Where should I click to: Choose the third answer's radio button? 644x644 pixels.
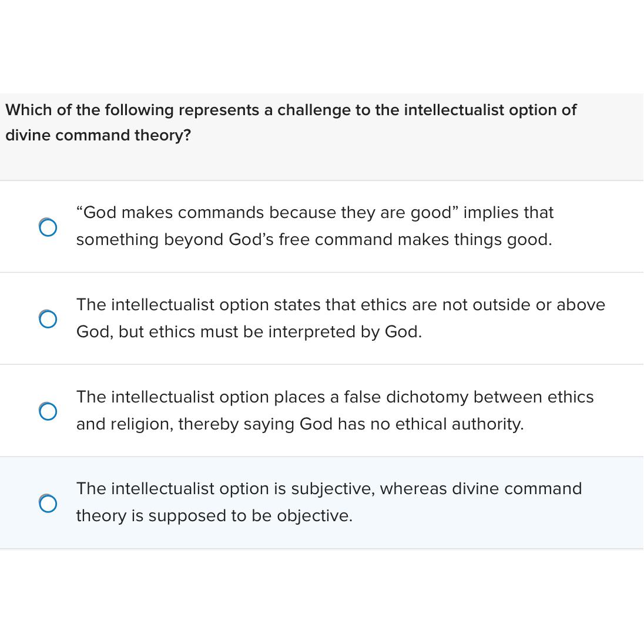tap(48, 411)
